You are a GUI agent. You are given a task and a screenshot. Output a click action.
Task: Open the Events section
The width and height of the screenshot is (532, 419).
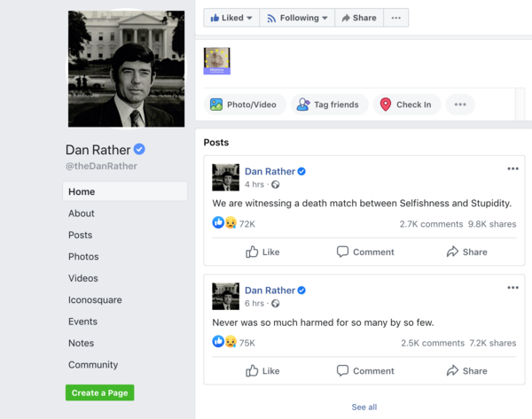click(x=82, y=322)
